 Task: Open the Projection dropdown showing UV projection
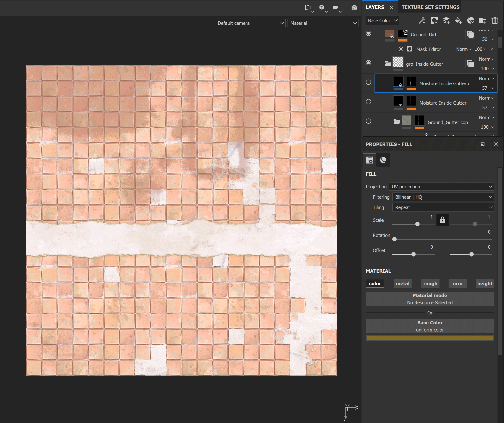(x=441, y=187)
